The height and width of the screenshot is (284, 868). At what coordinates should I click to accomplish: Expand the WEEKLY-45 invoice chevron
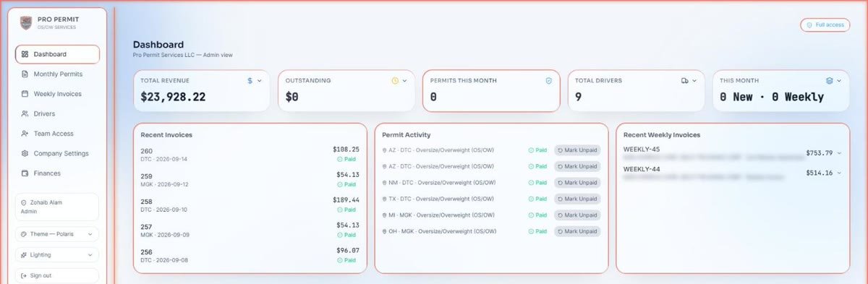839,153
